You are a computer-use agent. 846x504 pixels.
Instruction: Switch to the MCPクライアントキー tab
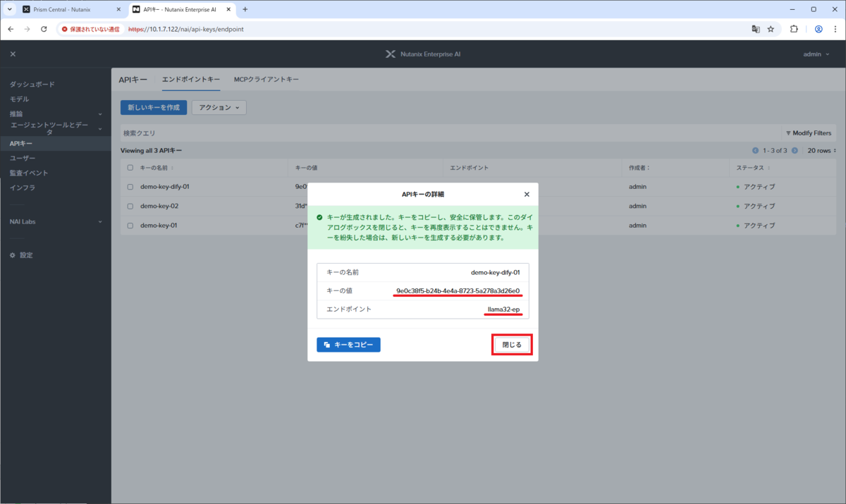point(266,80)
